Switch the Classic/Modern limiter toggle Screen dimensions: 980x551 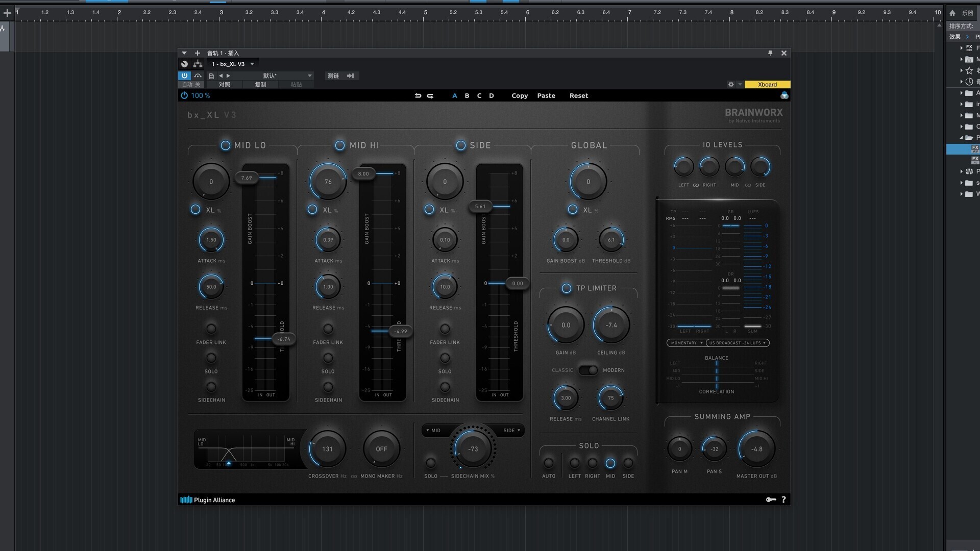(x=588, y=370)
